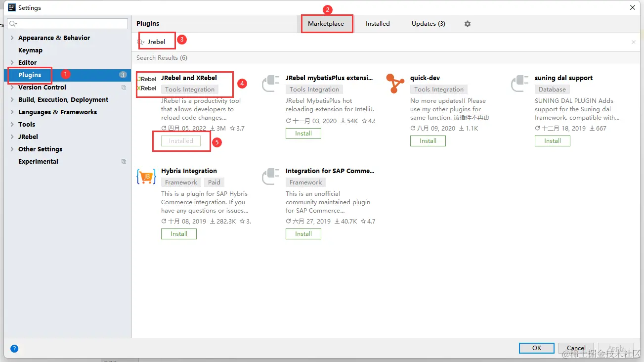Click Framework tag on Hybris Integration
644x362 pixels.
181,182
